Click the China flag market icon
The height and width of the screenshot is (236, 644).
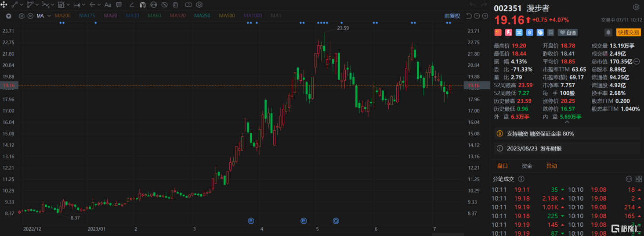point(498,32)
